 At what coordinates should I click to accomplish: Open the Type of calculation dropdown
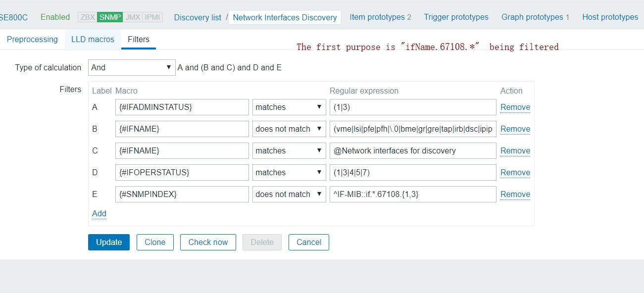pos(131,68)
